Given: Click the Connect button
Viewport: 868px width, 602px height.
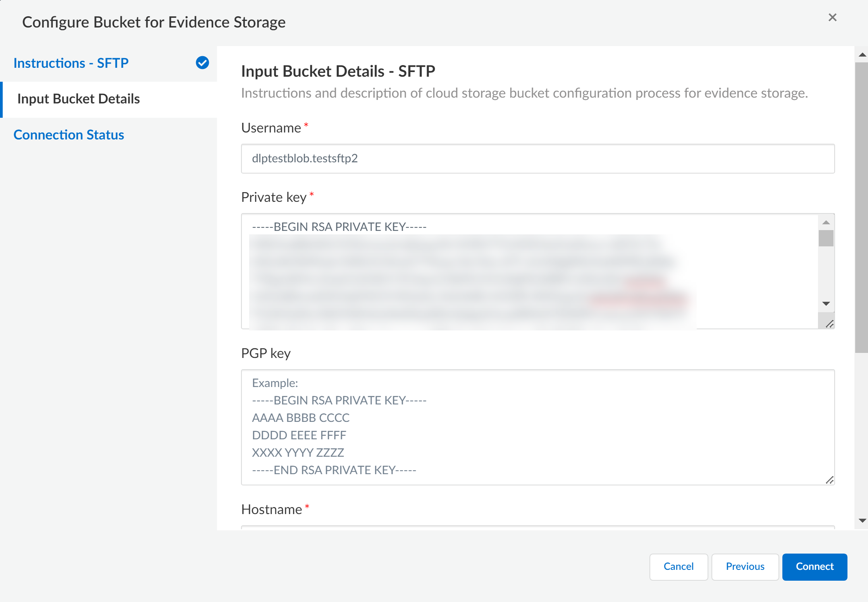Looking at the screenshot, I should pyautogui.click(x=815, y=566).
